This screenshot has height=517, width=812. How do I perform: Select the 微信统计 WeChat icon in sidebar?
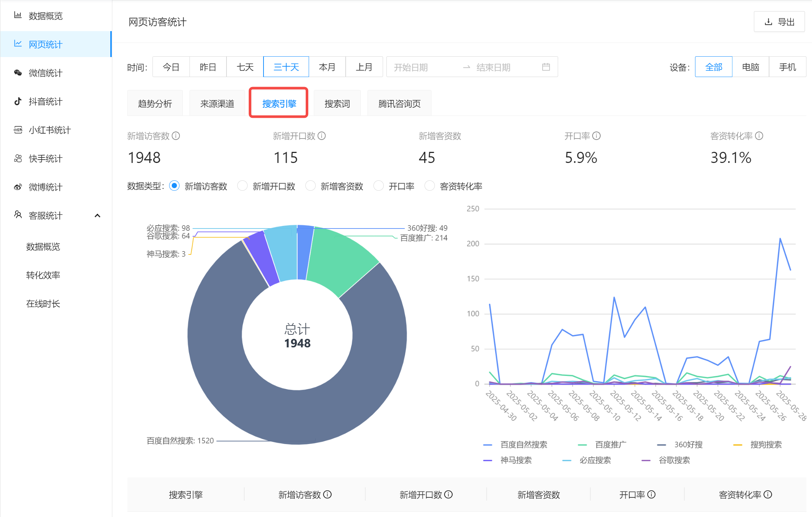[18, 73]
